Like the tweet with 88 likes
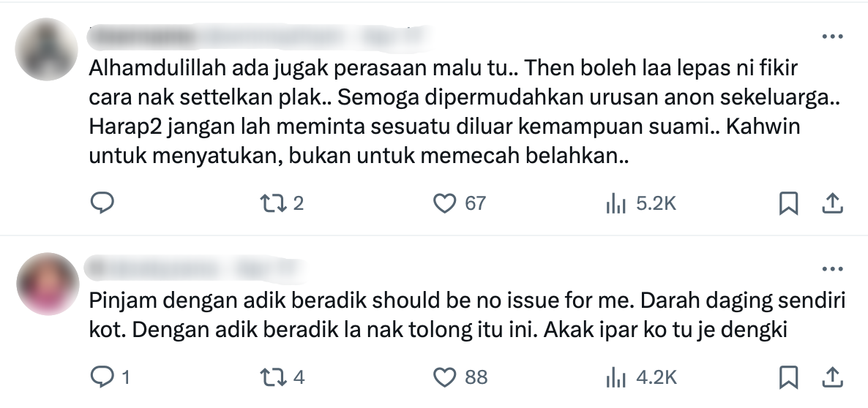This screenshot has height=408, width=868. pyautogui.click(x=460, y=377)
